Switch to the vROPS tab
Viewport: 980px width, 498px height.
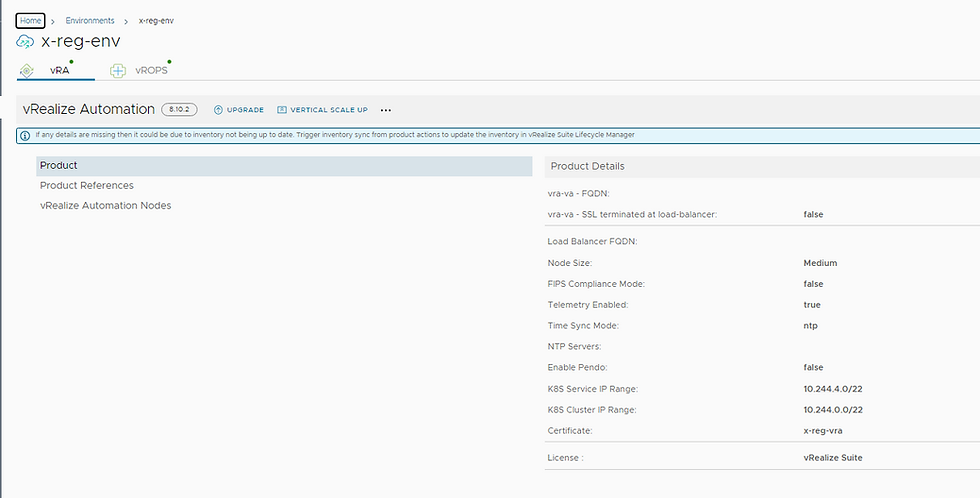(x=151, y=71)
